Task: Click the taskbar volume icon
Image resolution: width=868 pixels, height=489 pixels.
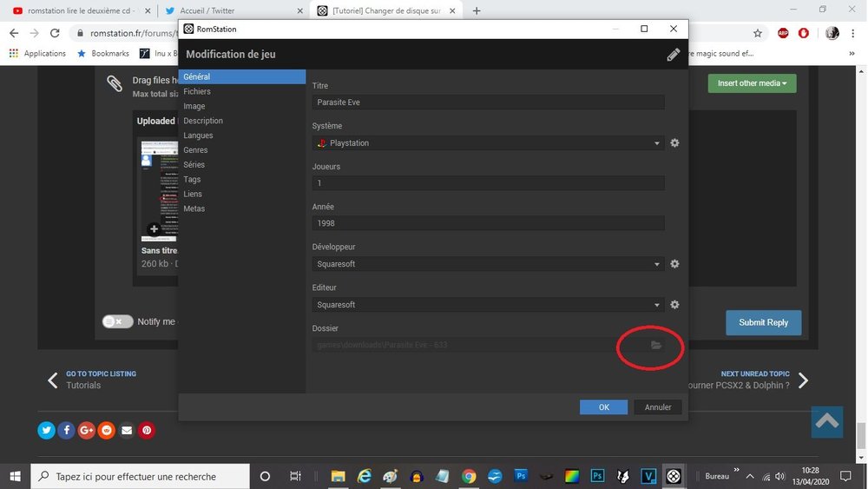Action: click(780, 476)
